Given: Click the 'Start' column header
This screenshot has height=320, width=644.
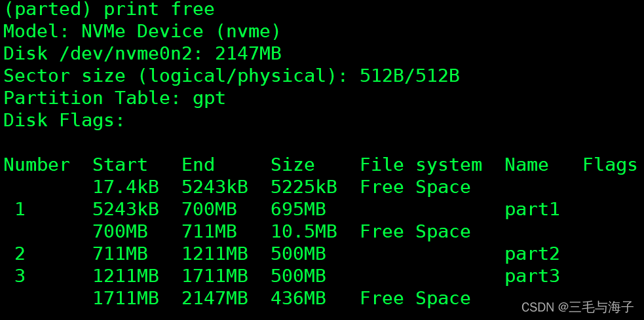Looking at the screenshot, I should pos(120,165).
